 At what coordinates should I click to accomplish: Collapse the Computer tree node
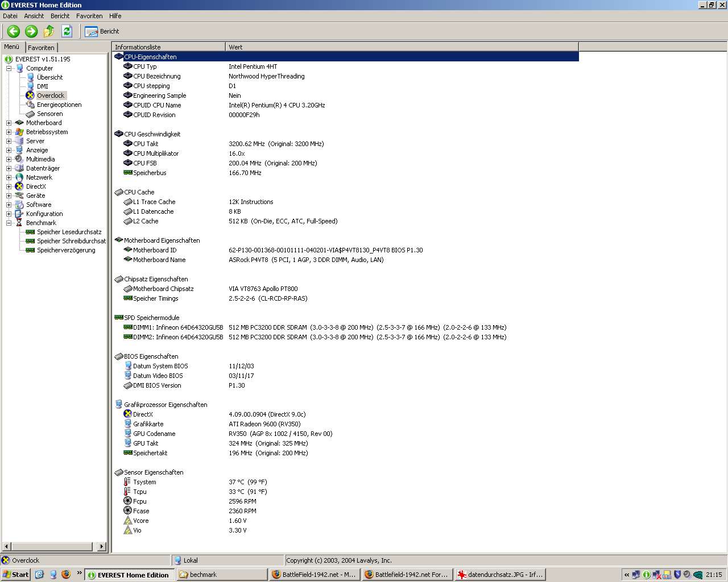click(9, 68)
